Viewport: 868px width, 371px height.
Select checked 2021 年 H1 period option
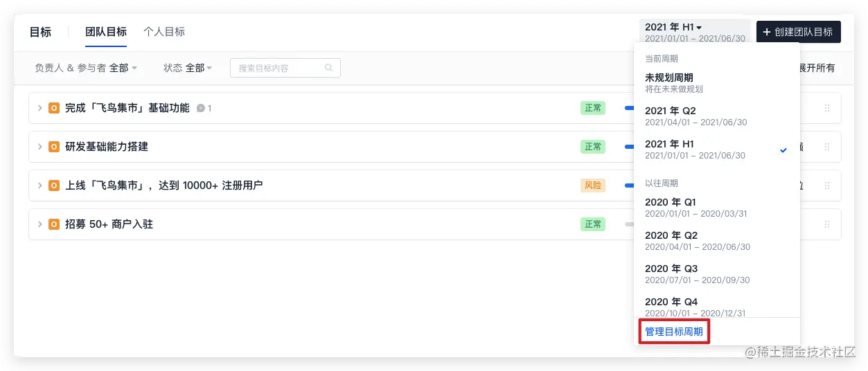coord(717,150)
